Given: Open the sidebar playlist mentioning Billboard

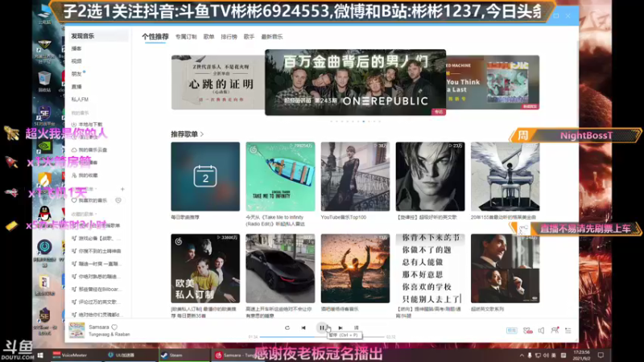Looking at the screenshot, I should tap(97, 289).
